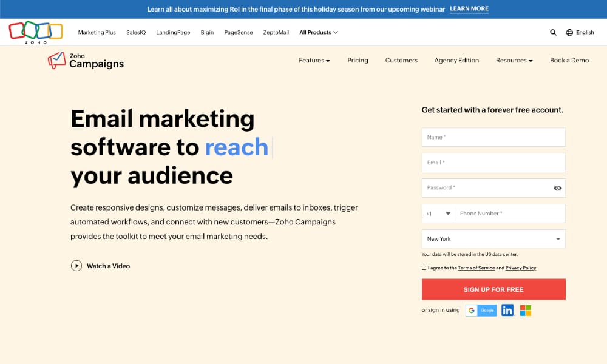Open the Terms of Service link
The height and width of the screenshot is (364, 607).
(476, 268)
